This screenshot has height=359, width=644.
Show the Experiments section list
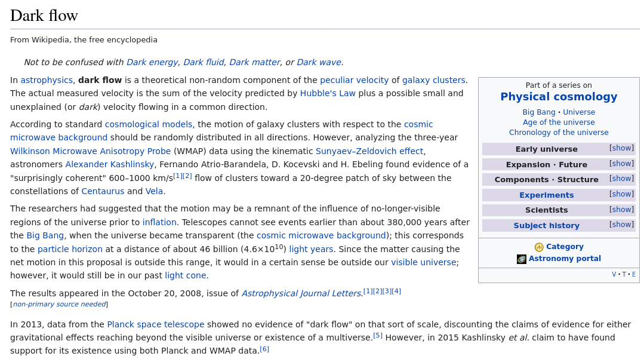(621, 194)
